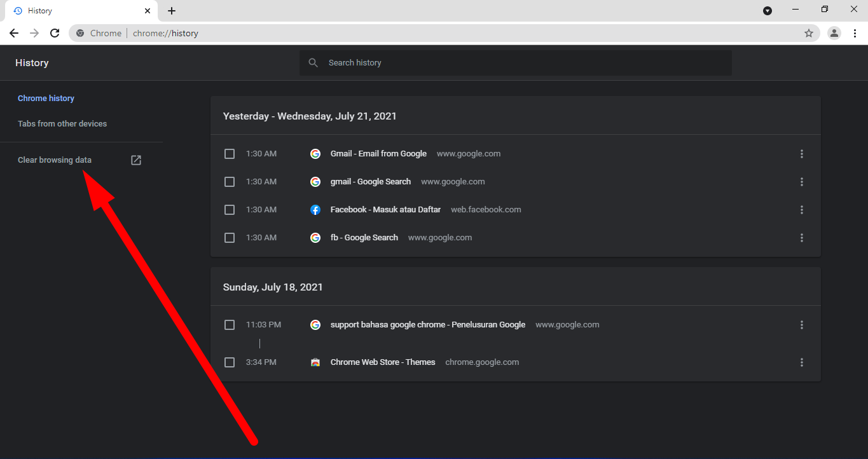The width and height of the screenshot is (868, 459).
Task: Check the Chrome Web Store - Themes entry
Action: point(230,362)
